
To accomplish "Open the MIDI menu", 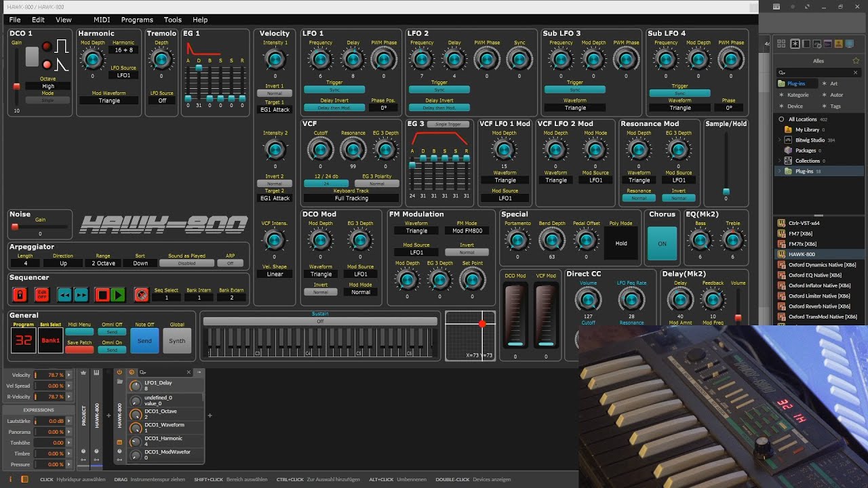I will [x=102, y=20].
